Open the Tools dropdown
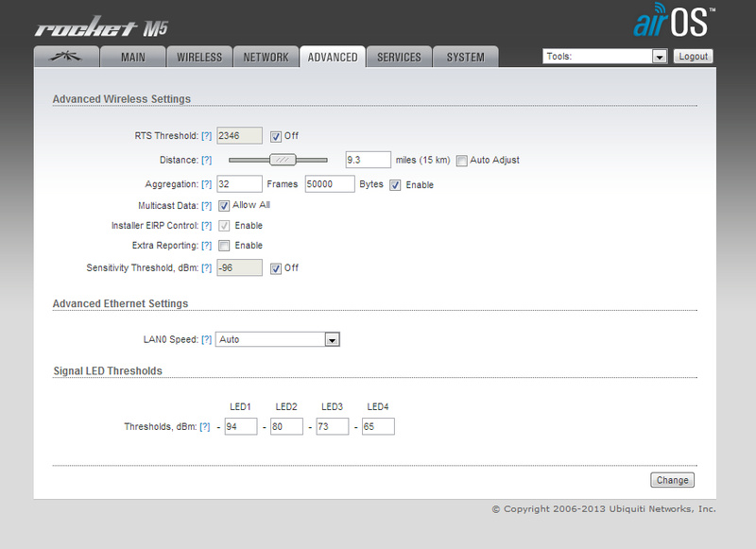The width and height of the screenshot is (756, 549). (605, 57)
